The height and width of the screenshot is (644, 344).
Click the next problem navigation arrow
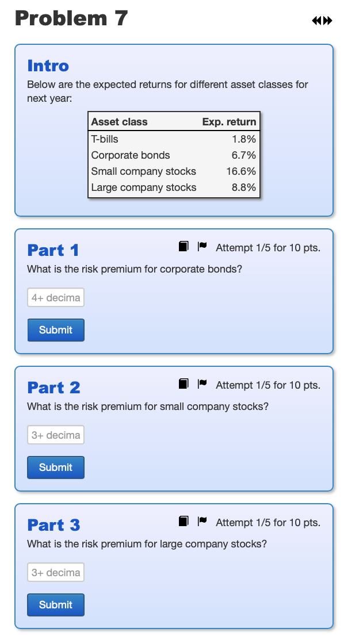coord(326,20)
